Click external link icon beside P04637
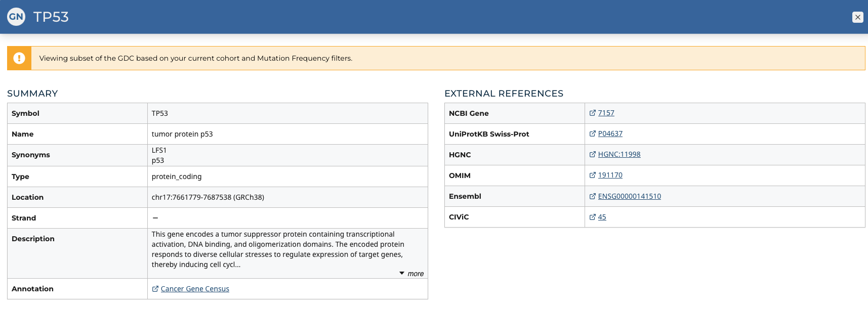The width and height of the screenshot is (868, 310). pos(593,134)
